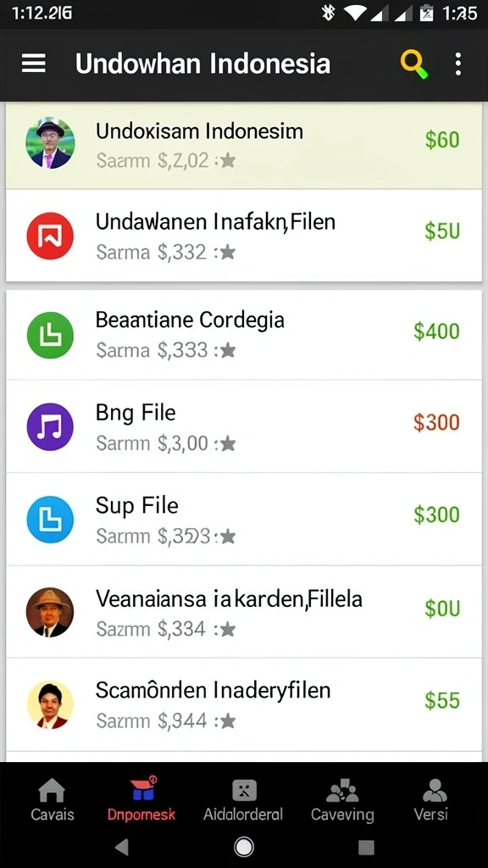Select the red icon next to Undawlanen Inafakn,Filen
488x868 pixels.
coord(50,236)
